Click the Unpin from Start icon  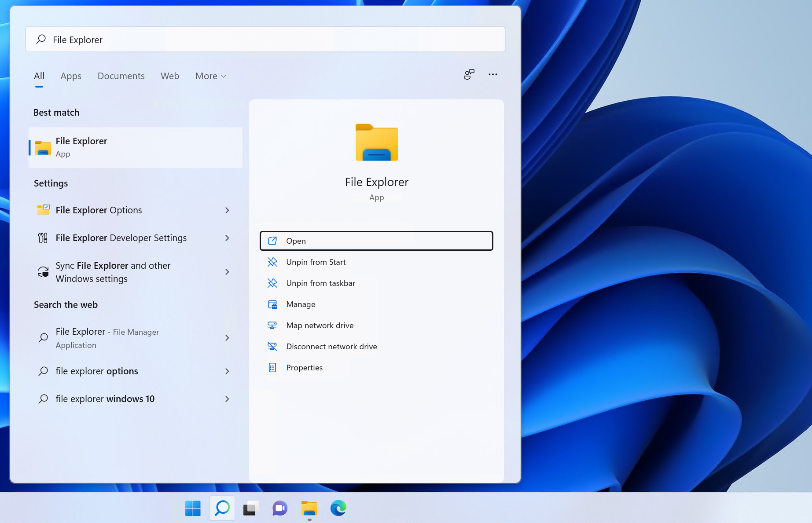click(x=273, y=262)
